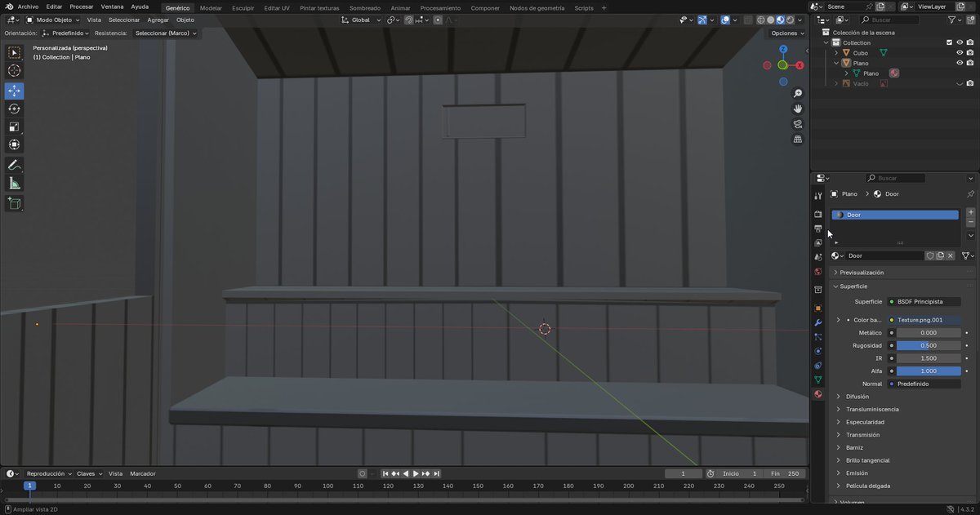980x515 pixels.
Task: Expand the Cubo item in the outliner
Action: [836, 53]
